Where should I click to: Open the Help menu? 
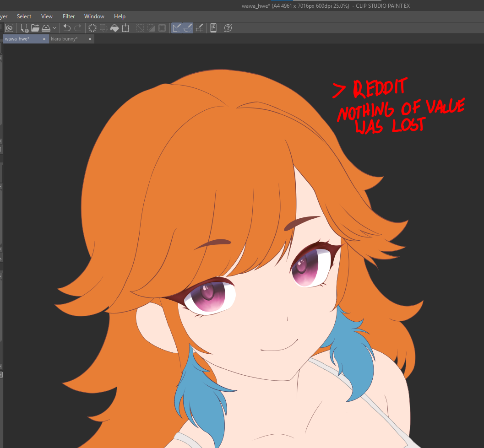point(120,16)
